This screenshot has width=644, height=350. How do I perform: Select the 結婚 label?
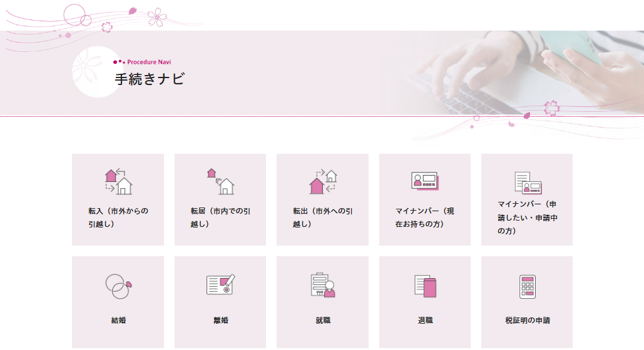pos(118,320)
